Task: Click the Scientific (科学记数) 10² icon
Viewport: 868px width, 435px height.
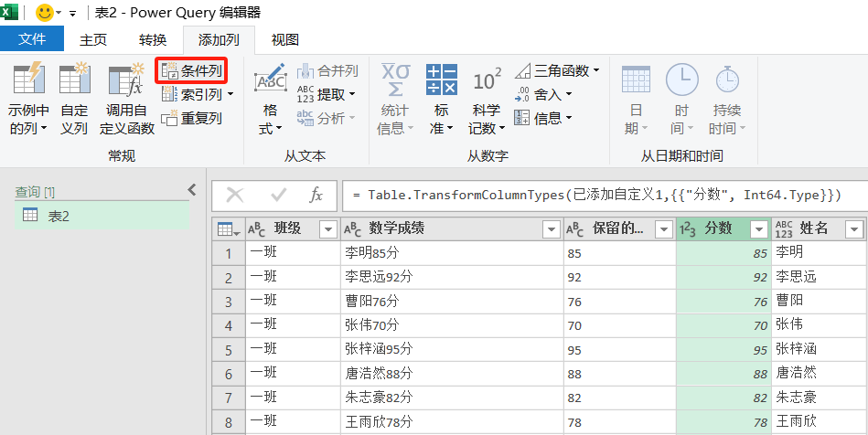Action: [488, 80]
